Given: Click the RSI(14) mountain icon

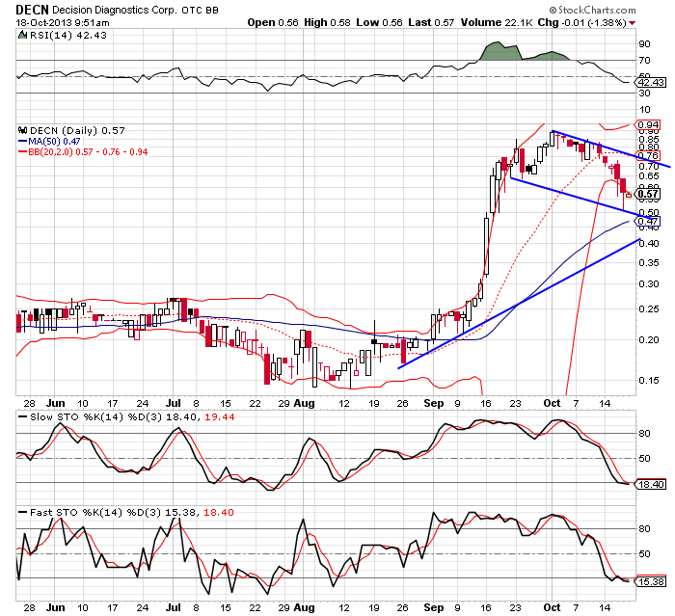Looking at the screenshot, I should pos(22,35).
